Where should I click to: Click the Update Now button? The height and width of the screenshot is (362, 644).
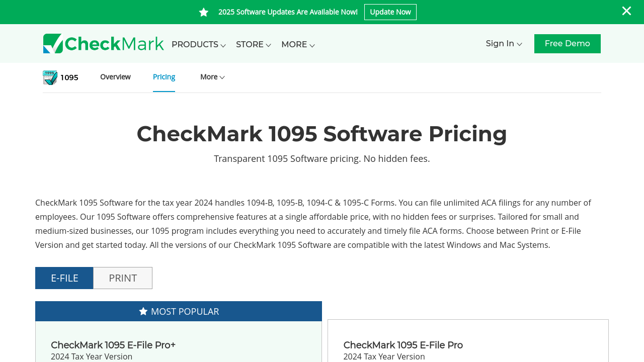click(390, 12)
